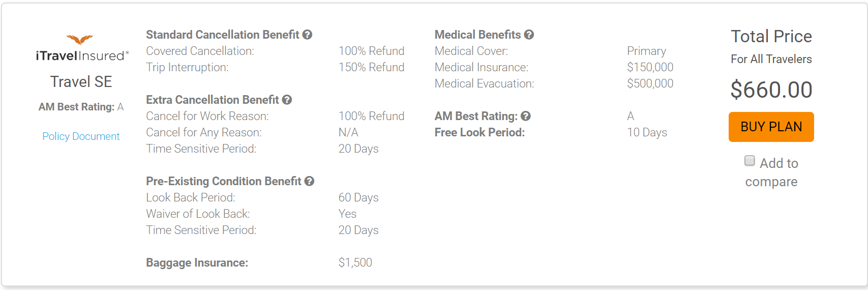Click the Add to compare label text
This screenshot has height=290, width=868.
772,172
